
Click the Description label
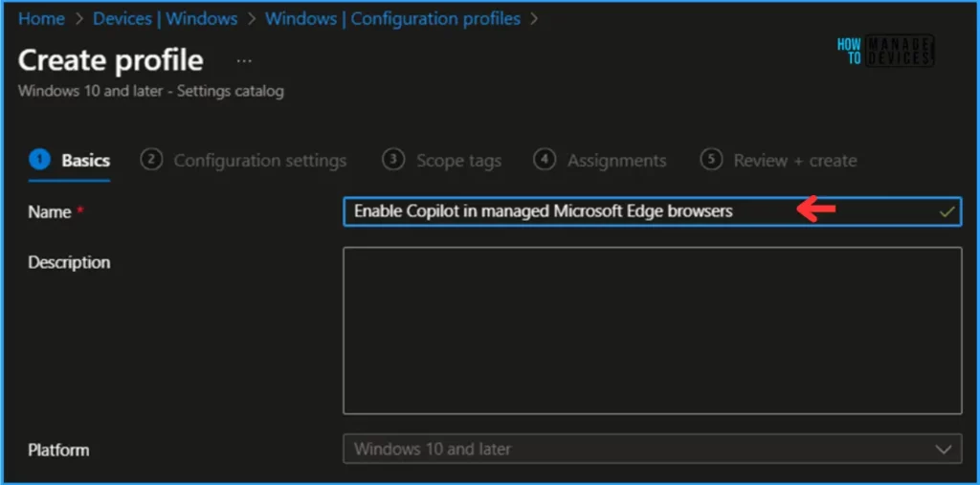click(x=69, y=262)
